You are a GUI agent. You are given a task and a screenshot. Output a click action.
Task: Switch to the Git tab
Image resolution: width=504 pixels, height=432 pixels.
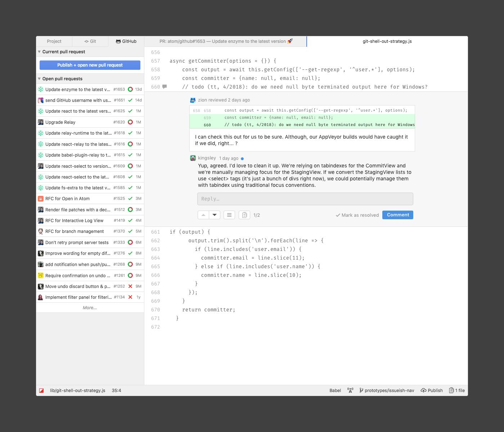90,41
